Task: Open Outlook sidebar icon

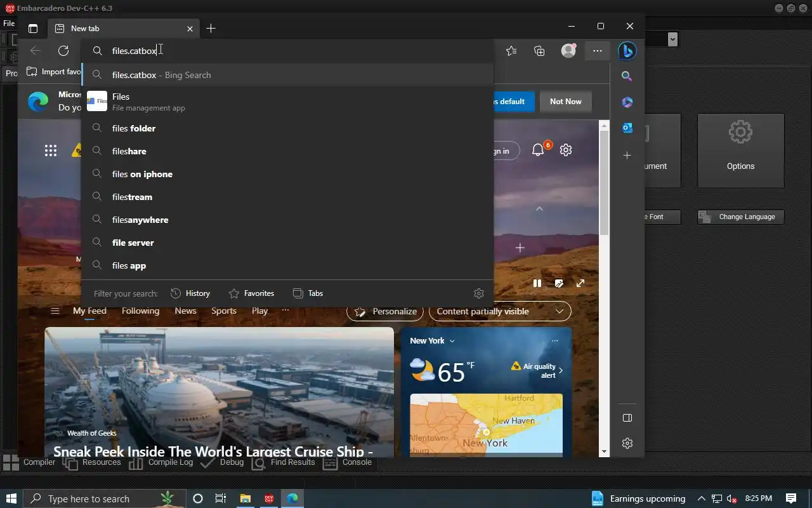Action: [627, 128]
